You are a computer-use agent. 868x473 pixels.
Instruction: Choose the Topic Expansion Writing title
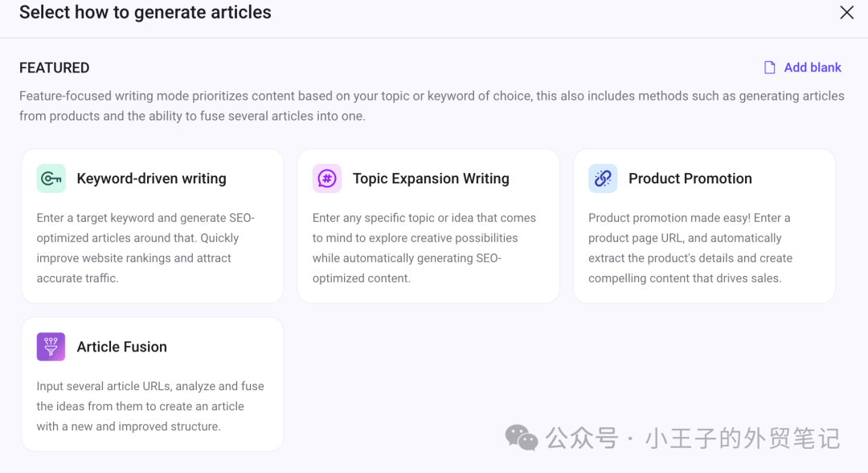(x=431, y=179)
